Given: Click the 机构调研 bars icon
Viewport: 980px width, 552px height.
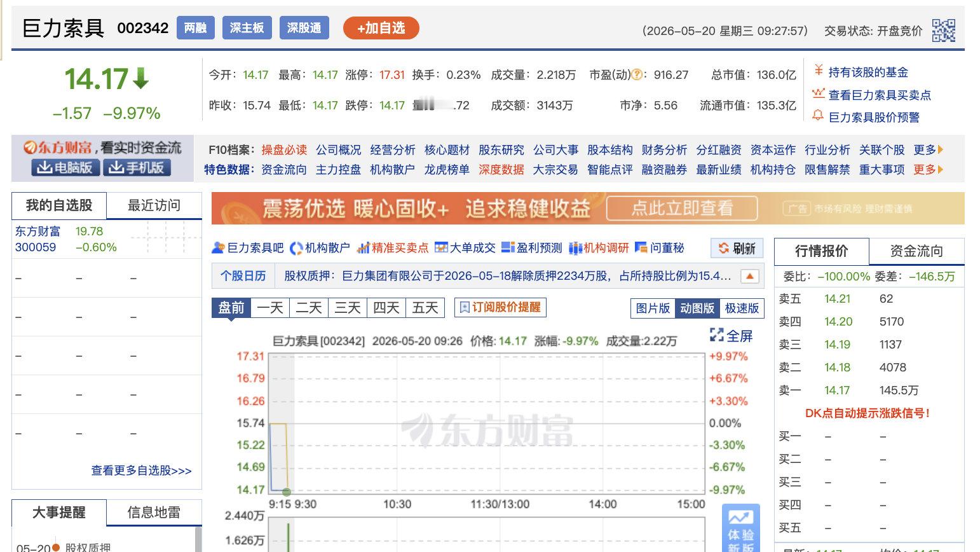Looking at the screenshot, I should (575, 248).
